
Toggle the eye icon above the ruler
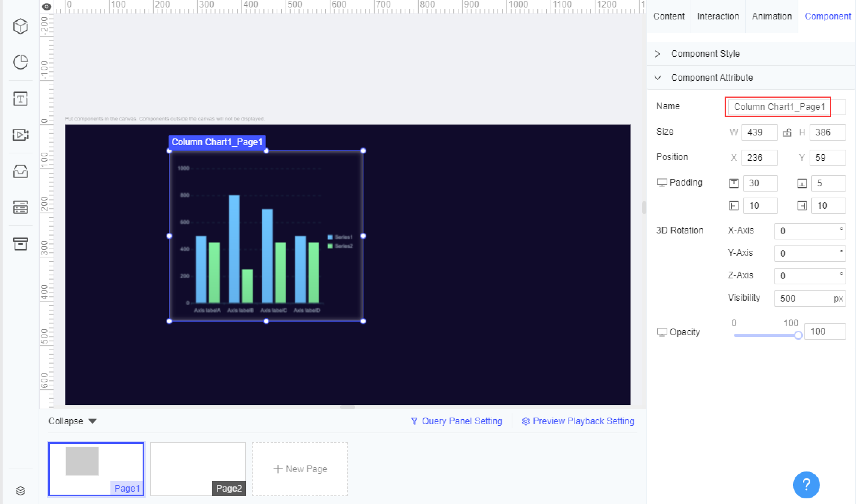click(x=46, y=6)
